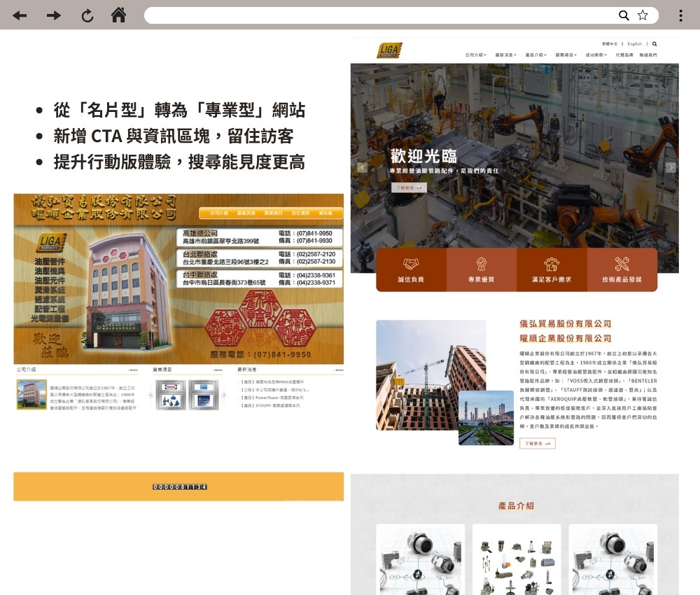Viewport: 700px width, 595px height.
Task: Bookmark page with the star icon
Action: coord(643,15)
